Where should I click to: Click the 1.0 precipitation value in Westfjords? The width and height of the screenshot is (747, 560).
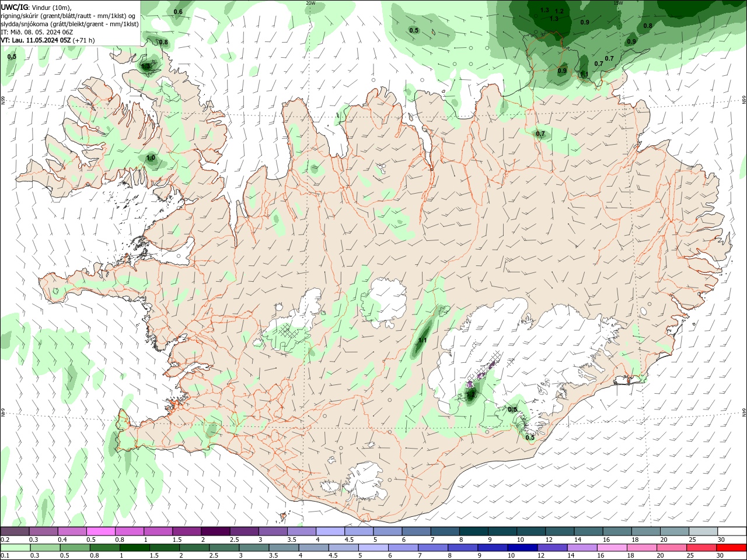pyautogui.click(x=151, y=158)
